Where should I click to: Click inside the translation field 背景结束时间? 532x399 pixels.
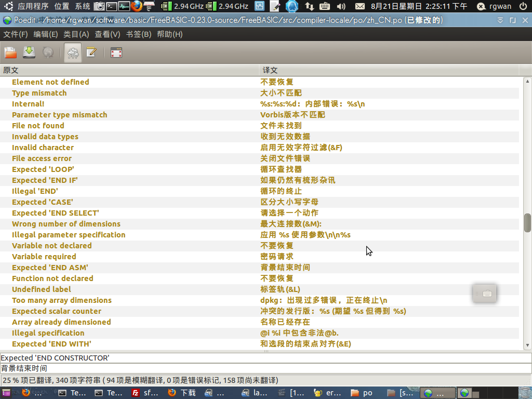pyautogui.click(x=265, y=368)
